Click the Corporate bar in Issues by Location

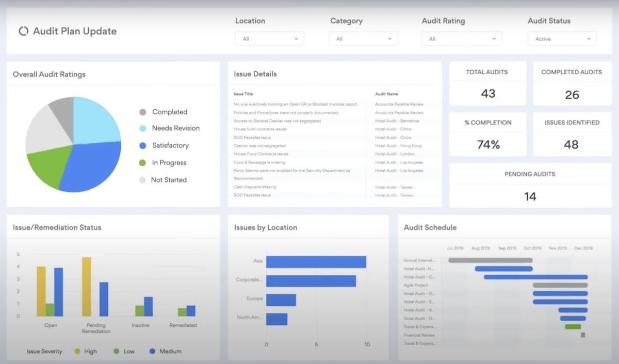[x=311, y=281]
